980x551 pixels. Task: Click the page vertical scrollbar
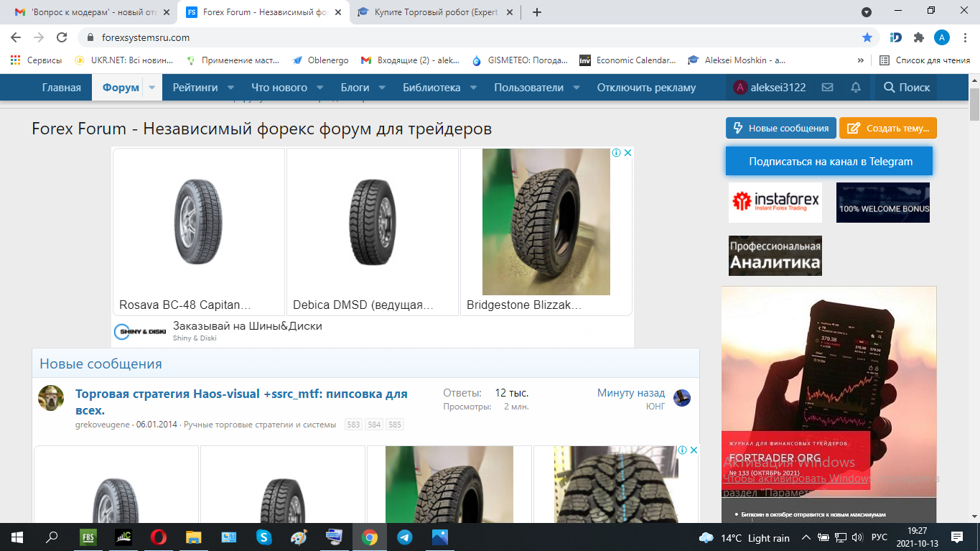974,287
